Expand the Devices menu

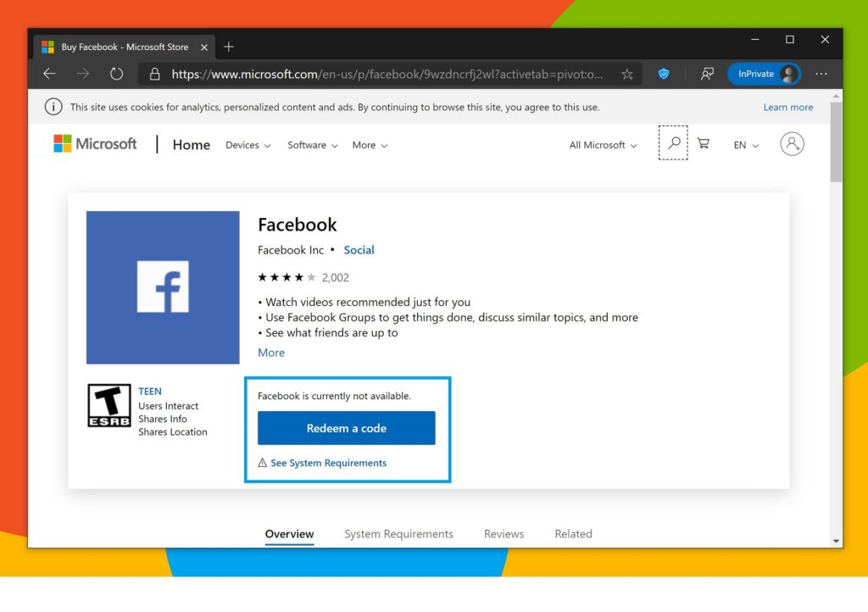(x=248, y=145)
